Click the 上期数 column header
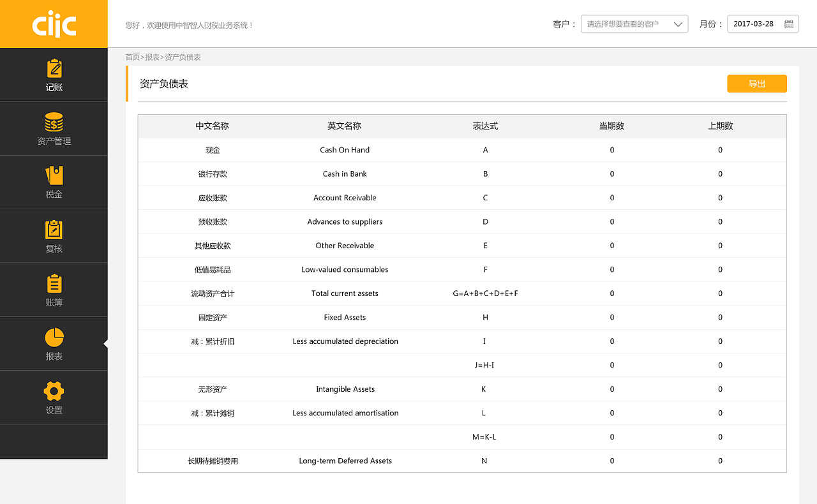817x504 pixels. tap(721, 126)
